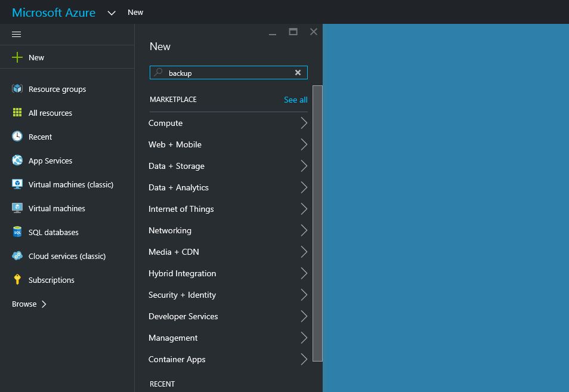
Task: Open SQL databases from sidebar
Action: 54,232
